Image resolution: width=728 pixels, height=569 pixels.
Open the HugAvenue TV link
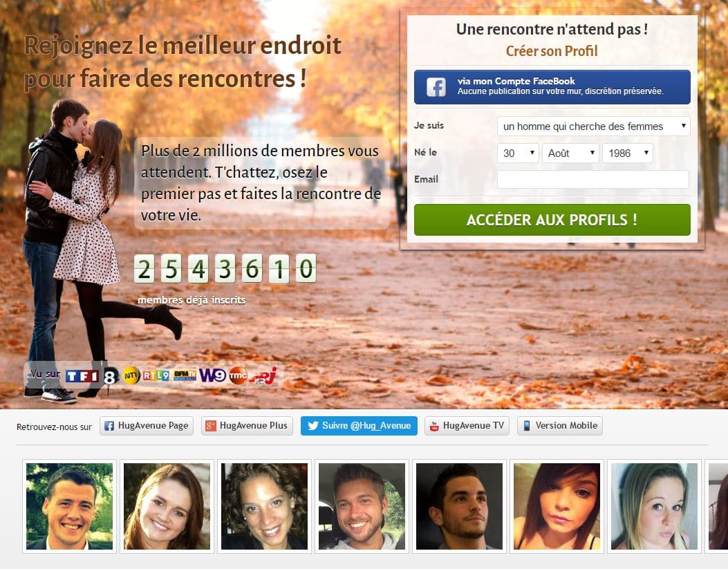coord(467,426)
